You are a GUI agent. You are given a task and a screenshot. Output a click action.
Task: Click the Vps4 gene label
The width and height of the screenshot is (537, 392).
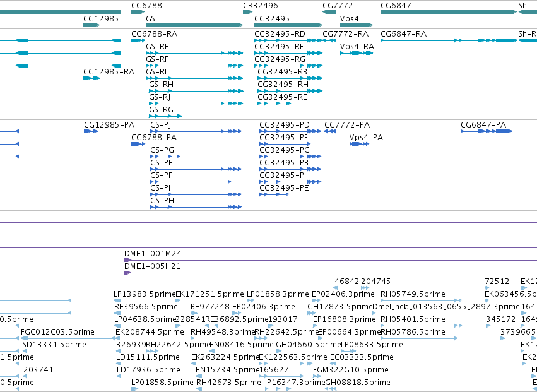coord(350,18)
